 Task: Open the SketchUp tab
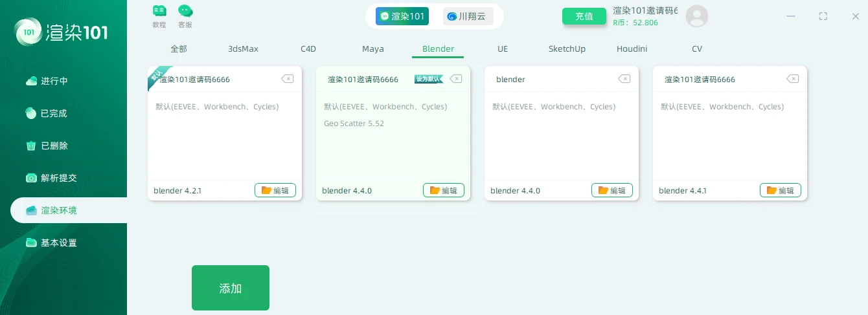coord(567,49)
